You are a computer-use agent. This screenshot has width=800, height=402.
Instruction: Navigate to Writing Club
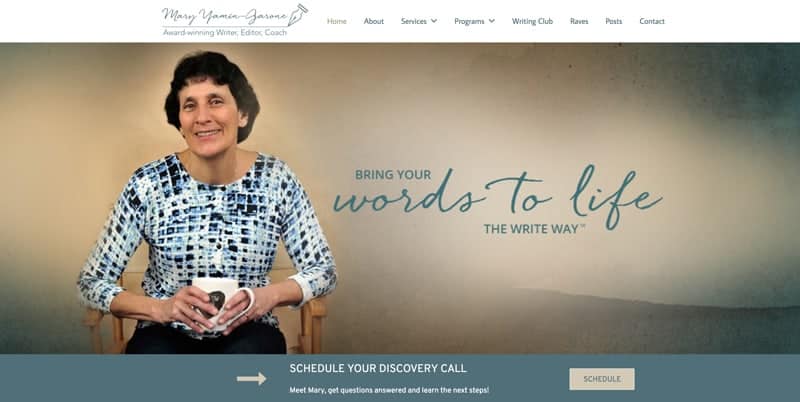pyautogui.click(x=532, y=21)
